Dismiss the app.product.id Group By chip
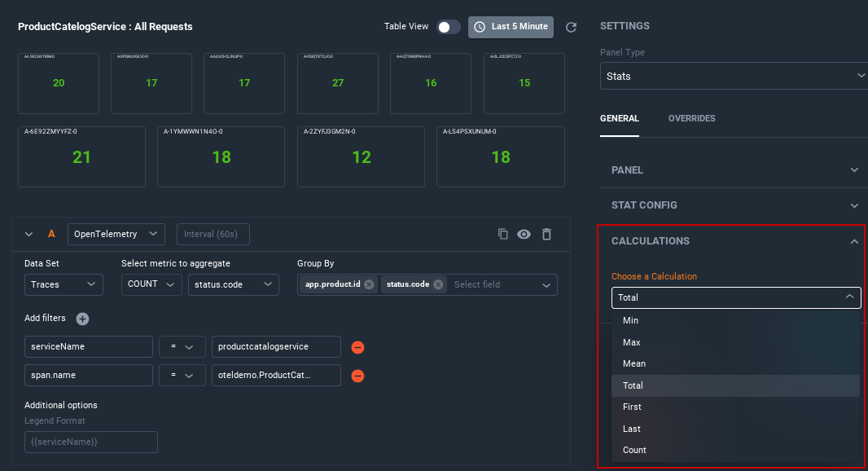868x471 pixels. click(x=370, y=284)
